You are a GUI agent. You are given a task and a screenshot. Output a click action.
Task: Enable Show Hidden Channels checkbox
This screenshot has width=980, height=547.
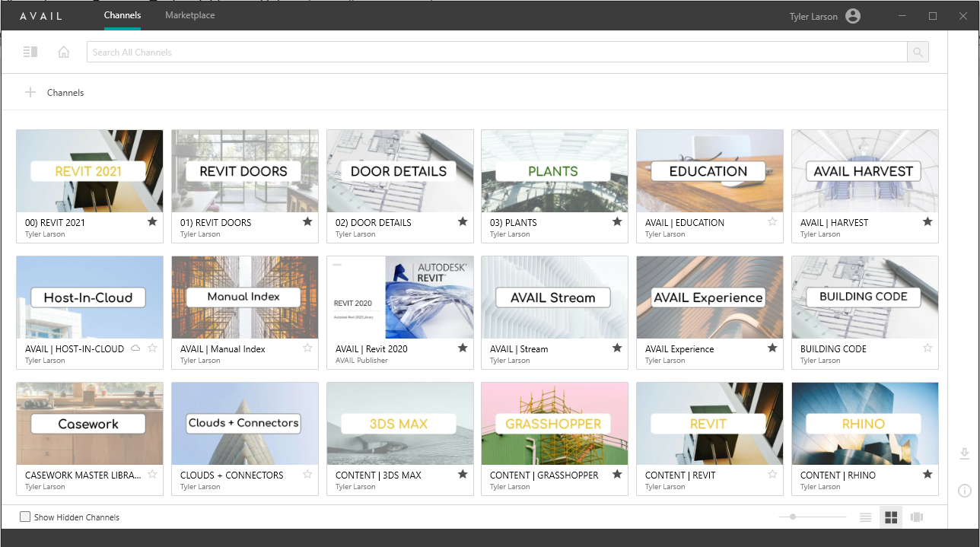pyautogui.click(x=25, y=517)
